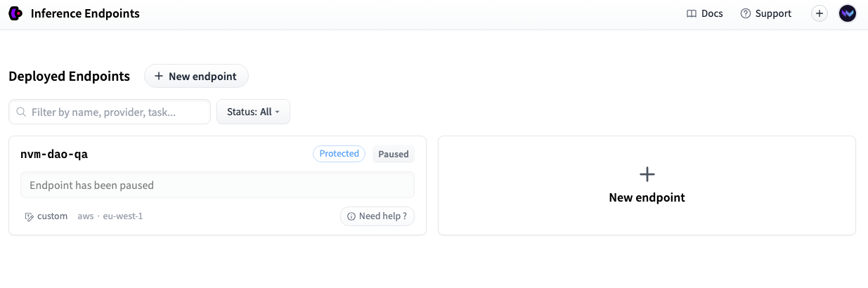This screenshot has width=868, height=288.
Task: Open the user profile avatar
Action: coord(847,13)
